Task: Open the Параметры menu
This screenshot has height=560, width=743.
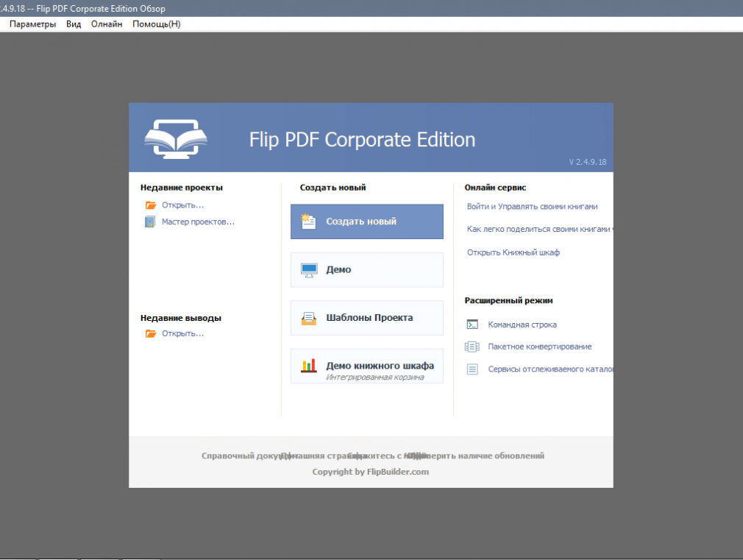Action: pyautogui.click(x=32, y=24)
